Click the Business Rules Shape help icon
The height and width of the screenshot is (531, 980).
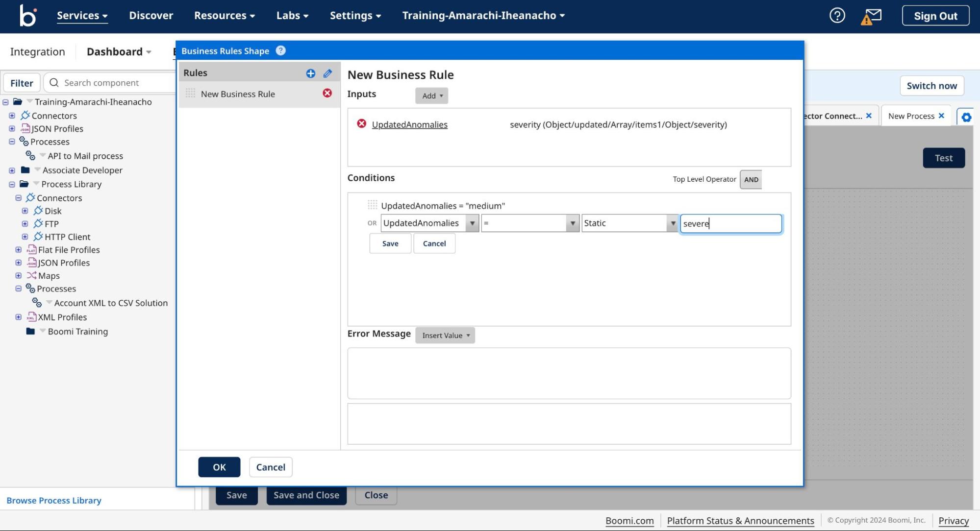280,50
